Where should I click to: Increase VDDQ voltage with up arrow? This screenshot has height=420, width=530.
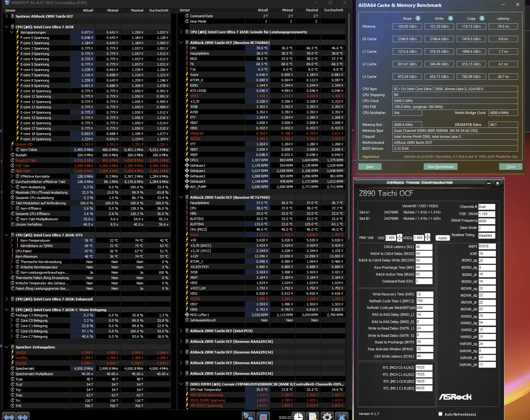click(427, 236)
